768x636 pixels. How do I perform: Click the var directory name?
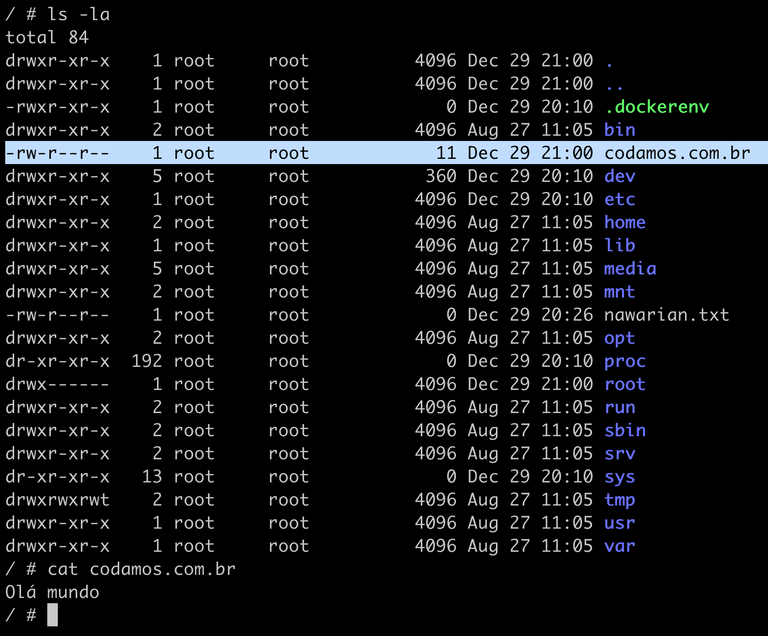[x=619, y=546]
